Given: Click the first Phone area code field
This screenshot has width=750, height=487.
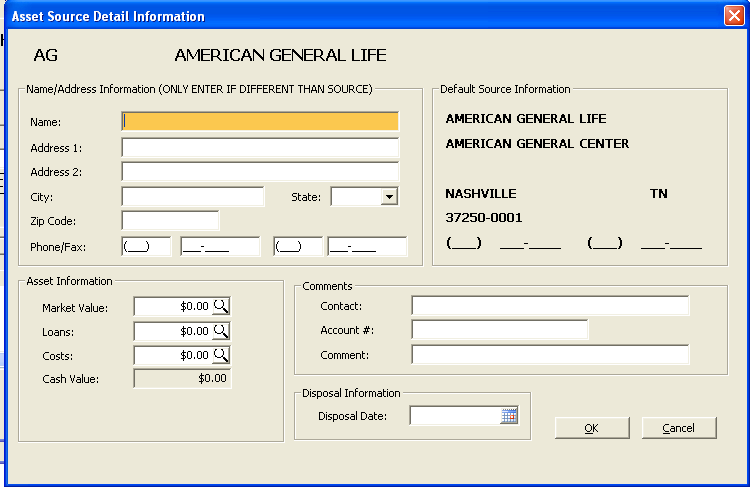Looking at the screenshot, I should [146, 247].
